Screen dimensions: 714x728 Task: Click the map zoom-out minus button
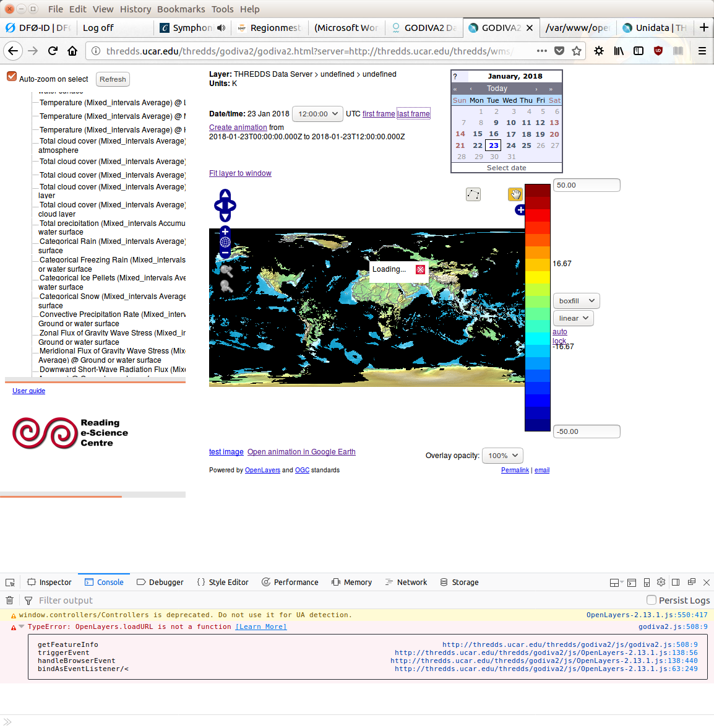[x=225, y=253]
